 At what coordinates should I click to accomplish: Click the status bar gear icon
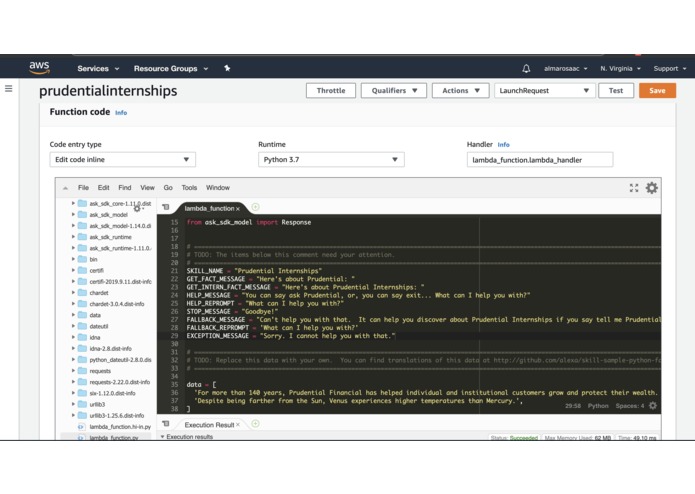coord(653,405)
